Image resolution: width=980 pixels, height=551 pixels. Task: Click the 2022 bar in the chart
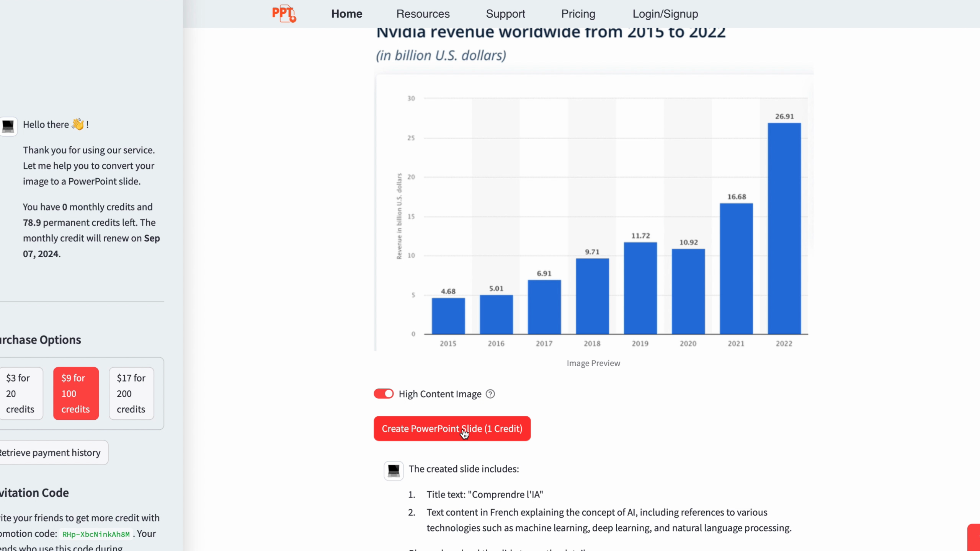coord(784,228)
